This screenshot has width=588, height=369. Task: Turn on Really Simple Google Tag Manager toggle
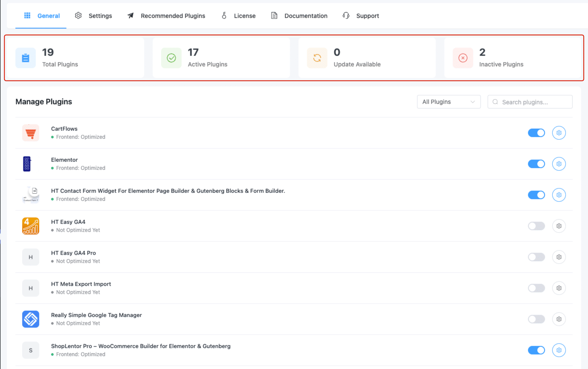[x=536, y=319]
